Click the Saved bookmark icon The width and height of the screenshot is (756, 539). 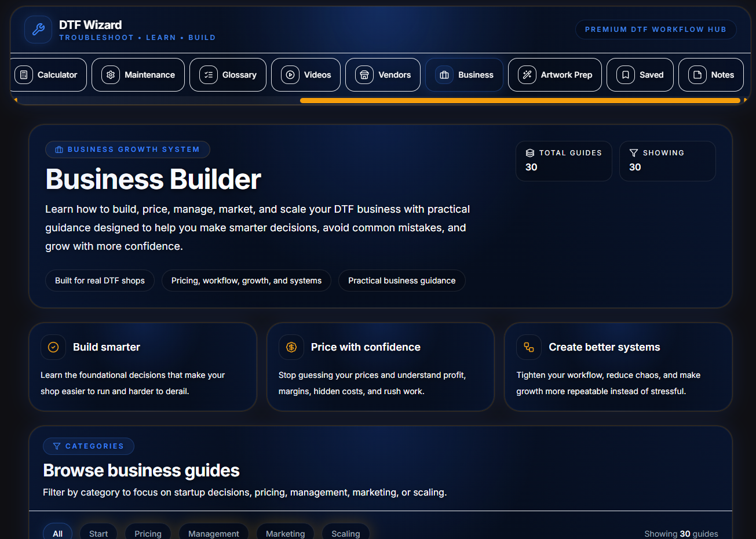click(626, 75)
